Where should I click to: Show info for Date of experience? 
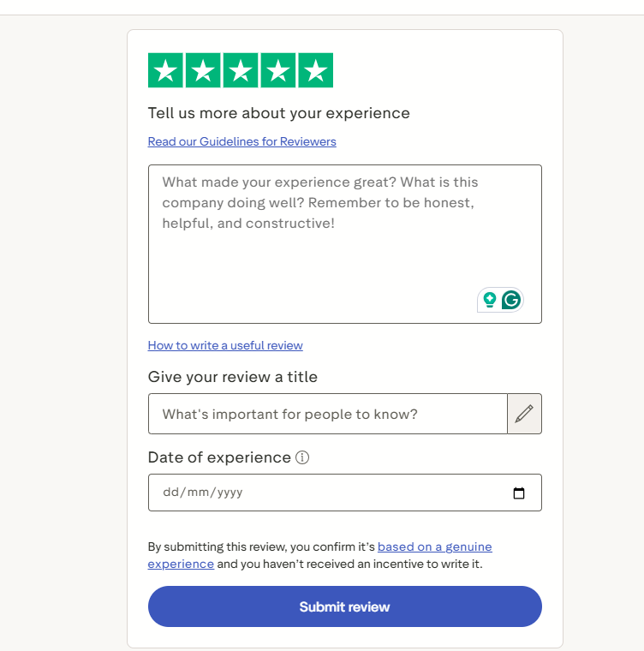tap(302, 457)
